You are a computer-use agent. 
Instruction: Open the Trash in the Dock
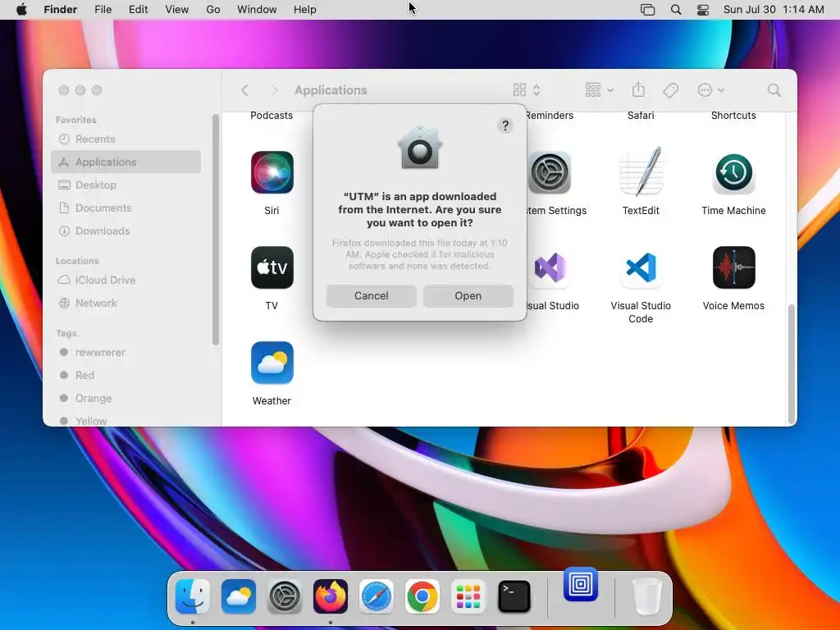[x=646, y=596]
